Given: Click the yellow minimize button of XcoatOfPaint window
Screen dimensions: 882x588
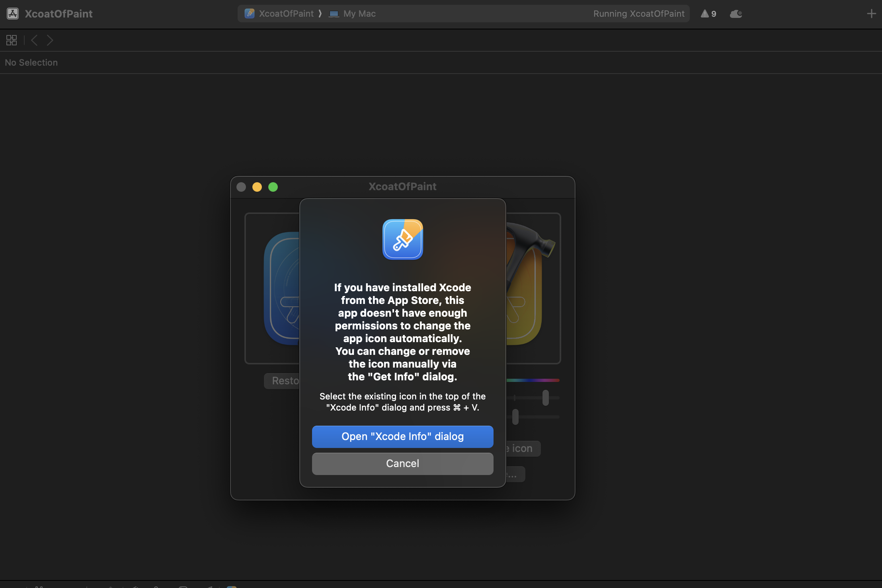Looking at the screenshot, I should pos(257,187).
